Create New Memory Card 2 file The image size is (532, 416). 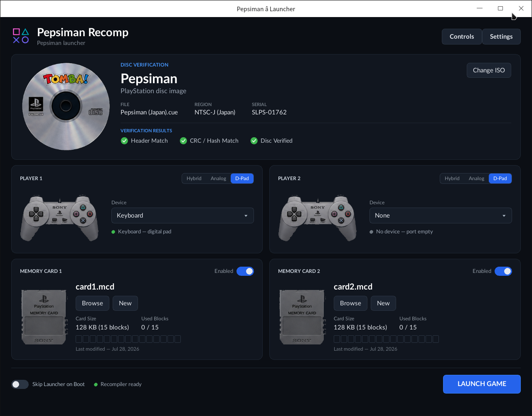click(383, 303)
